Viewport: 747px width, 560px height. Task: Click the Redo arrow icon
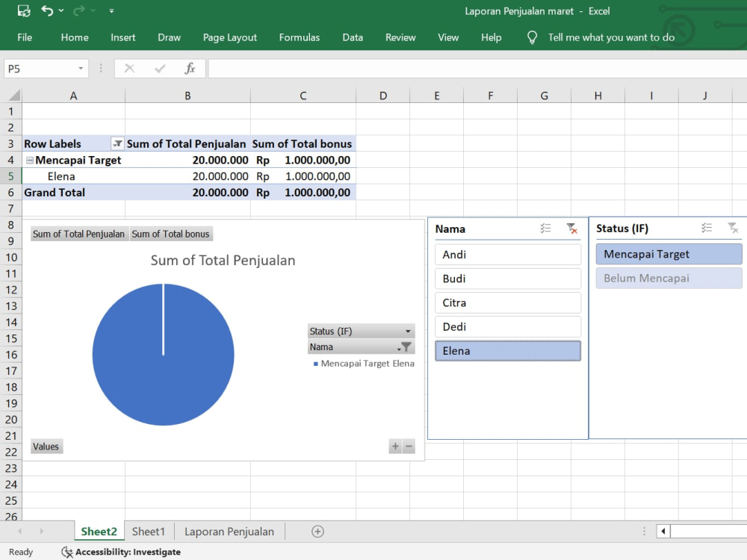[x=79, y=10]
